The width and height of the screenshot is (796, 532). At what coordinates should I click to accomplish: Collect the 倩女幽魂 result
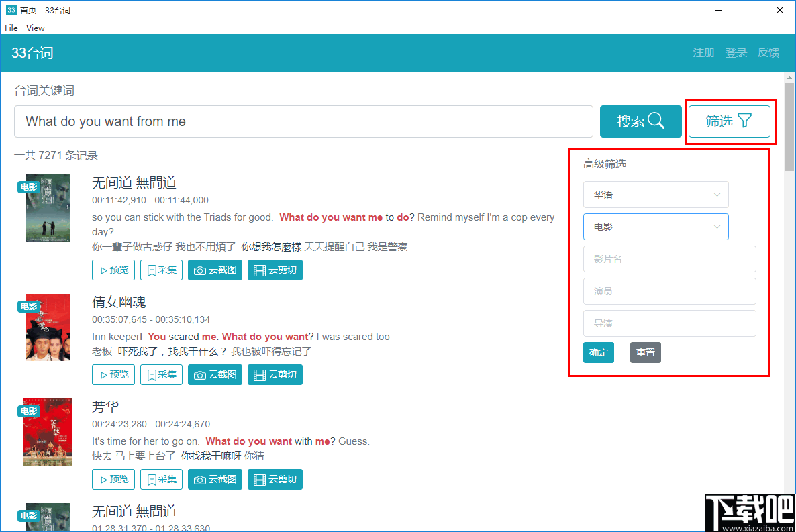pos(162,374)
